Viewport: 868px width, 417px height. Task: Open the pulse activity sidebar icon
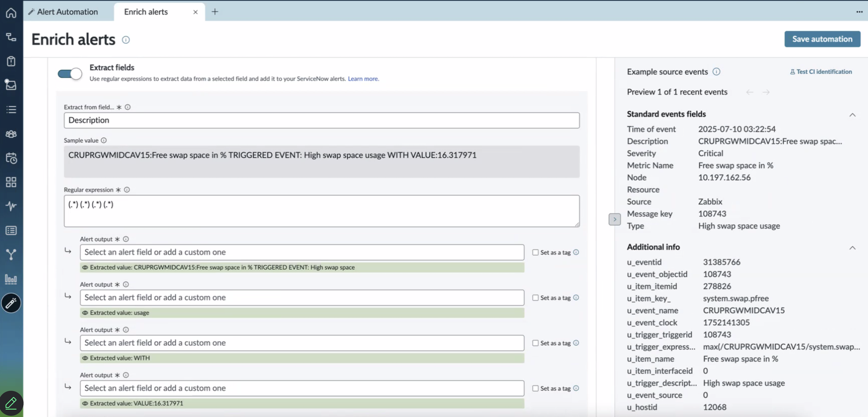click(x=11, y=206)
